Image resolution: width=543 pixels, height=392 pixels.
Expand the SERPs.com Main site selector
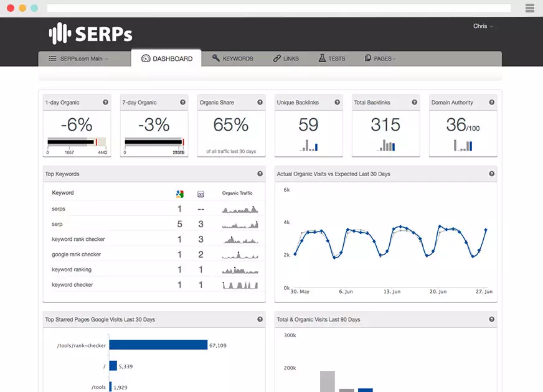pos(78,59)
